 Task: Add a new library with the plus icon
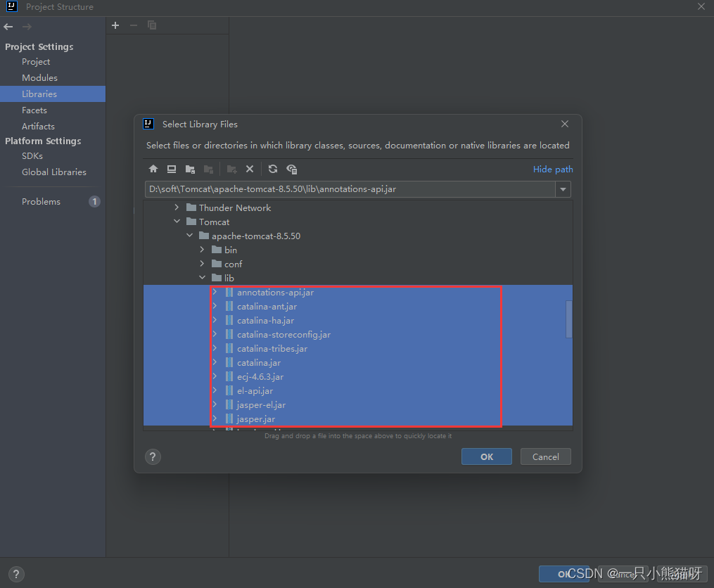115,25
